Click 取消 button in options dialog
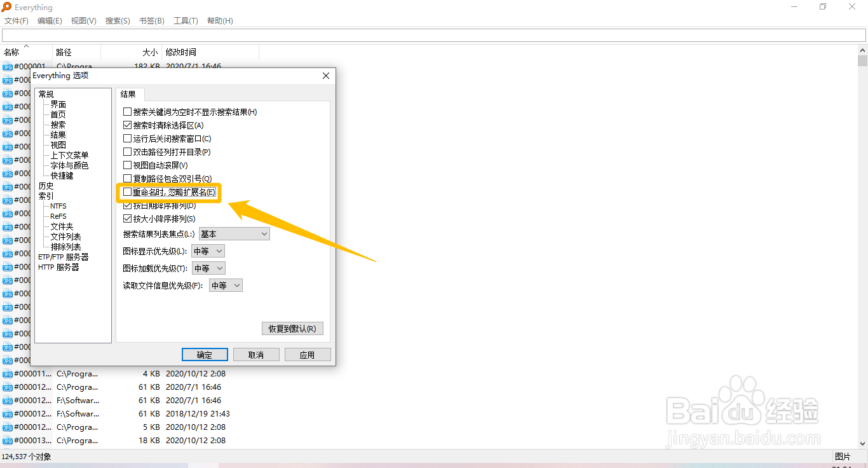The image size is (868, 468). pos(256,355)
